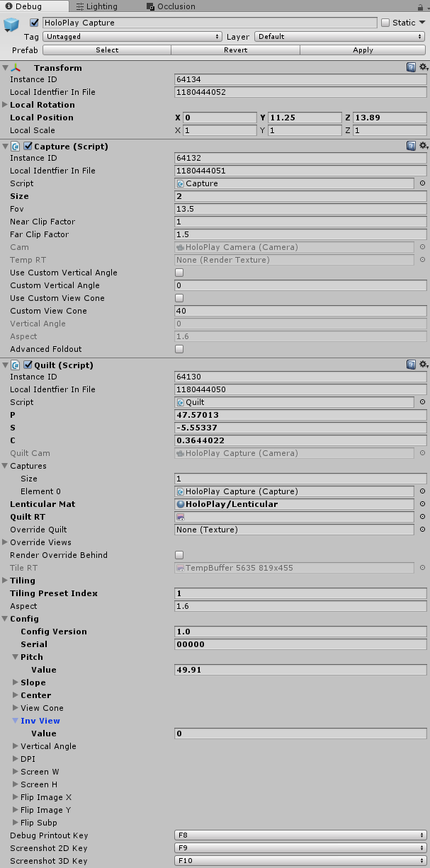Screen dimensions: 430x868
Task: Click the Fov value field
Action: point(301,209)
